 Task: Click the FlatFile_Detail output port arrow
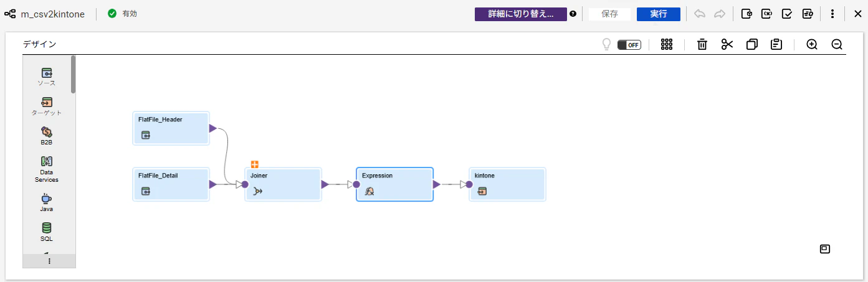click(x=212, y=184)
